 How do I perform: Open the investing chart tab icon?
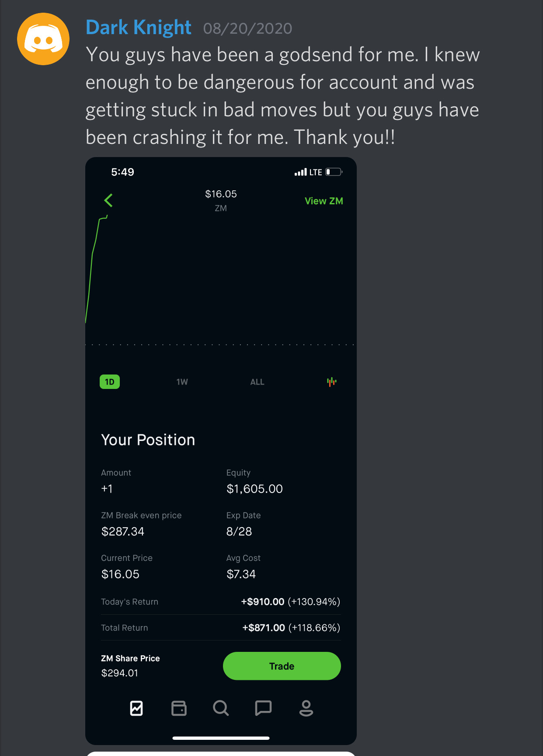click(x=136, y=708)
